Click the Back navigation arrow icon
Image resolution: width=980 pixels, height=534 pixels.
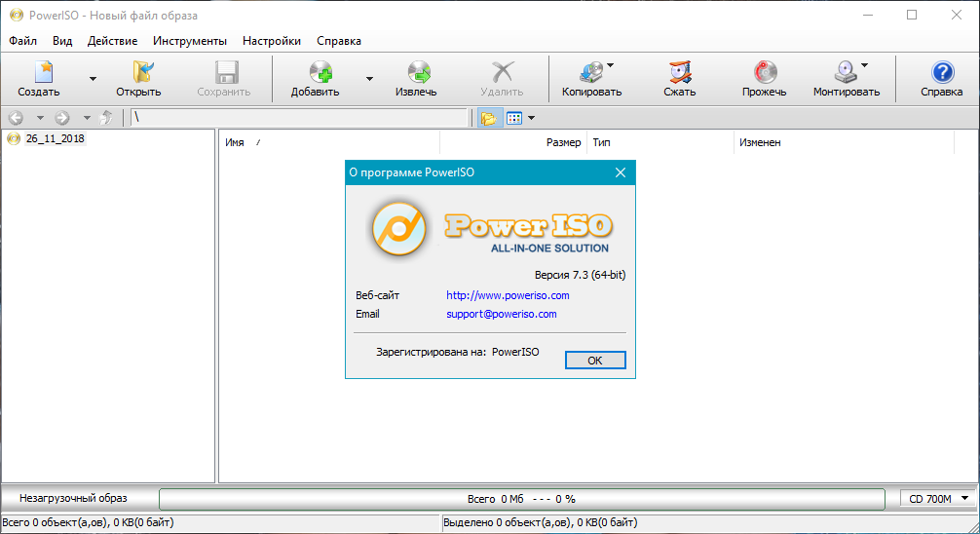coord(17,118)
